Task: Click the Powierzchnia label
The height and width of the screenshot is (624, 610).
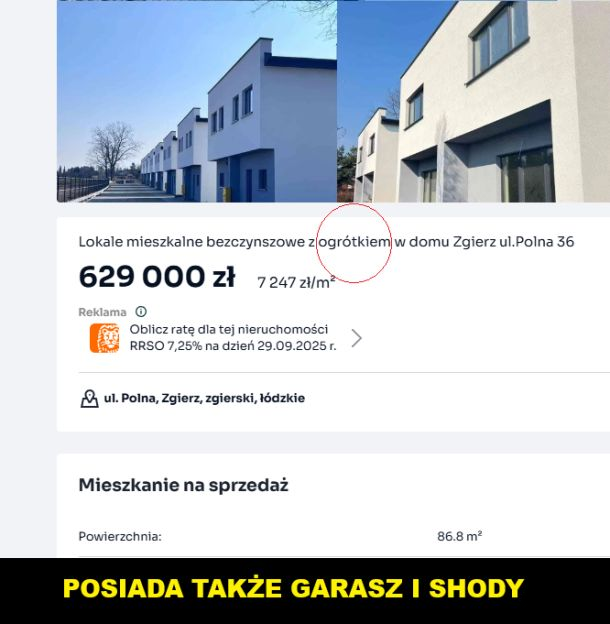Action: point(120,536)
